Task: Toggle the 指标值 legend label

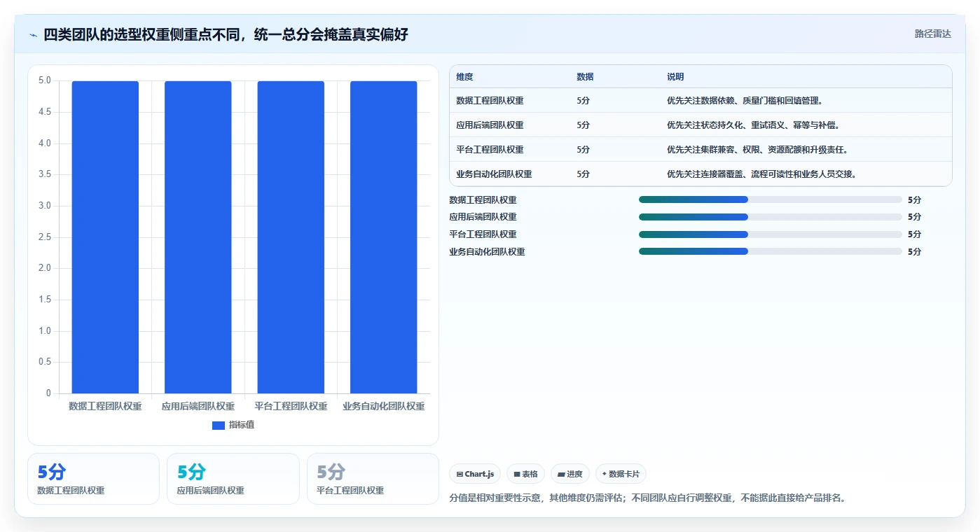Action: [242, 425]
